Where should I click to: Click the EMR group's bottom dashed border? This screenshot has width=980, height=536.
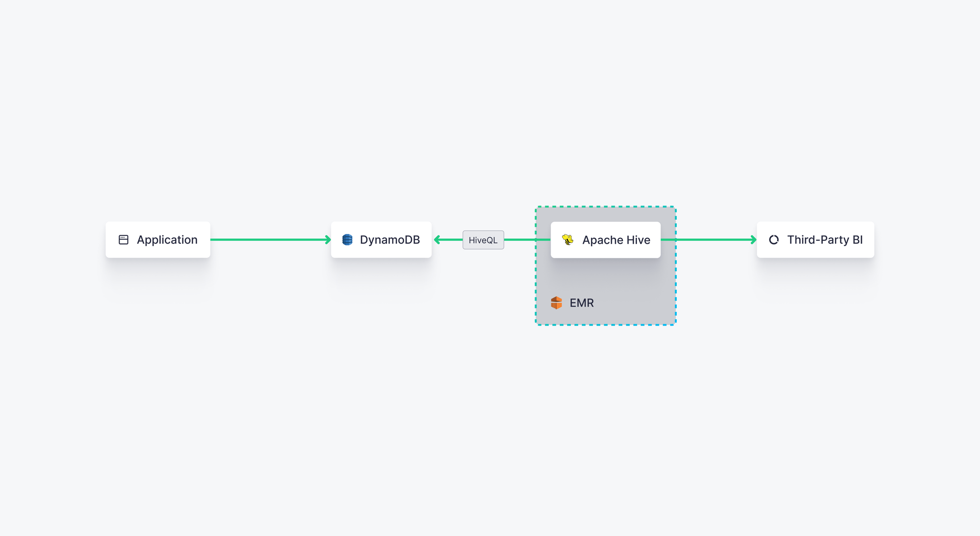point(606,324)
